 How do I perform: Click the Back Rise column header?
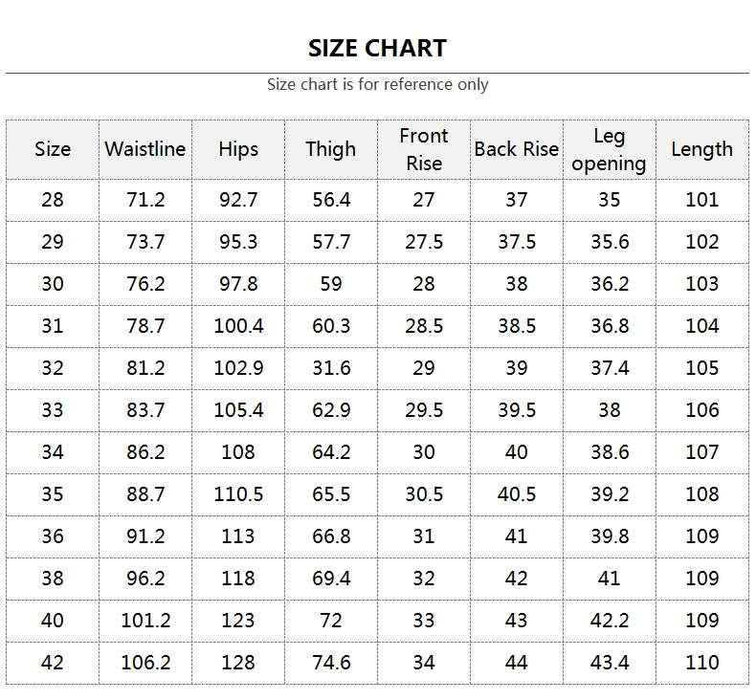(516, 149)
